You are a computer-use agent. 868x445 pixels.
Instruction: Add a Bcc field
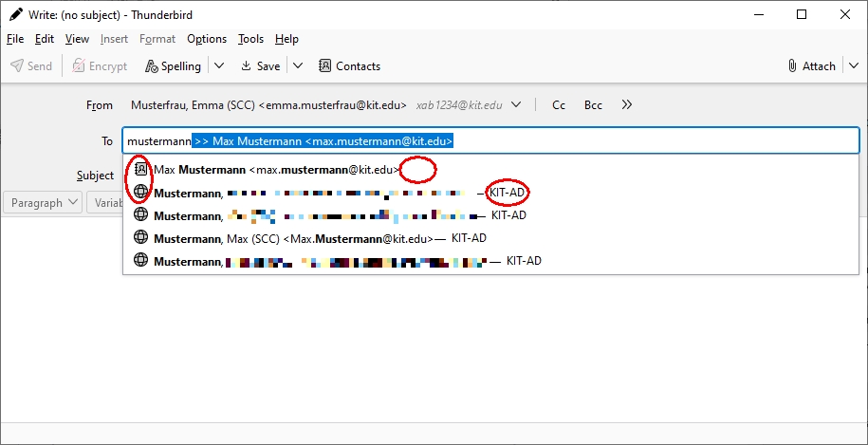tap(593, 105)
